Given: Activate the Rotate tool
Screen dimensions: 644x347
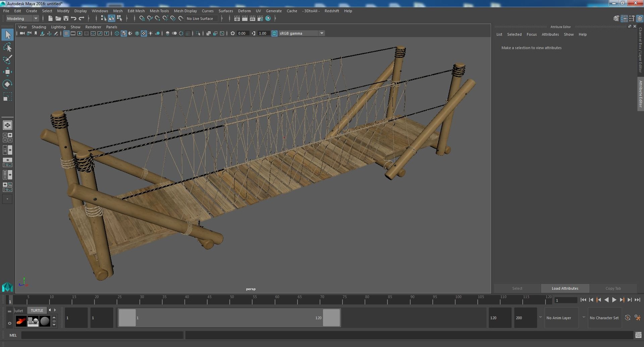Looking at the screenshot, I should coord(7,84).
